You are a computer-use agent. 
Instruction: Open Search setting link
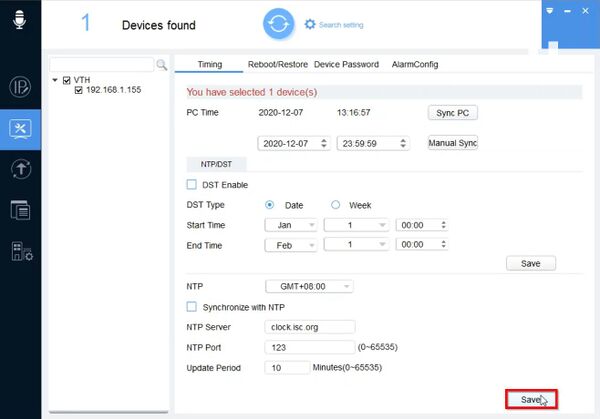(x=341, y=25)
